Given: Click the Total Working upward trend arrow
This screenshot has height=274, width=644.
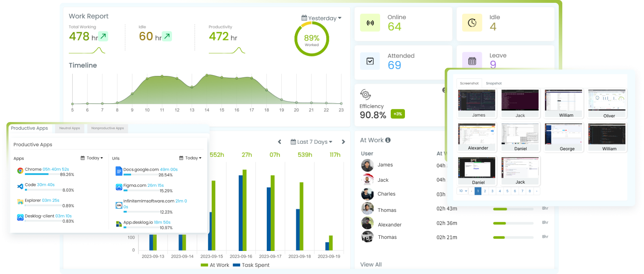Looking at the screenshot, I should point(103,36).
